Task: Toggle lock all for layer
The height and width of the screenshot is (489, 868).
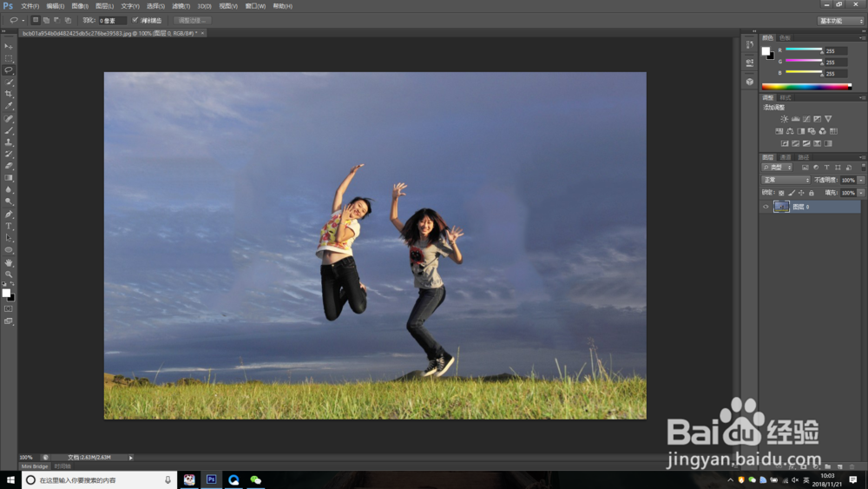Action: pyautogui.click(x=811, y=193)
